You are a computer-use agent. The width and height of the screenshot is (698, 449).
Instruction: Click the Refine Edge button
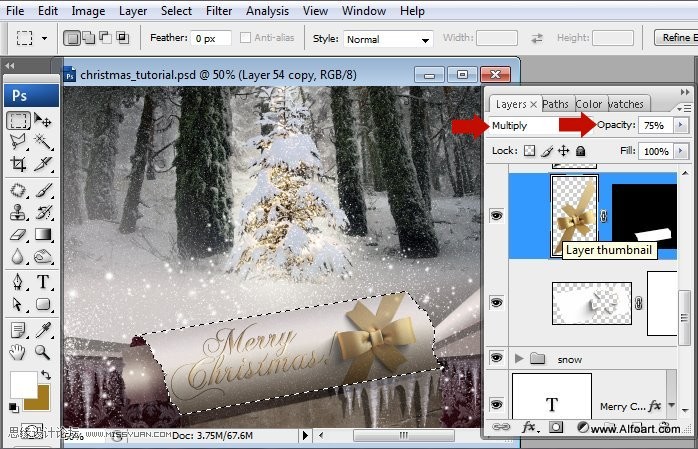[677, 38]
